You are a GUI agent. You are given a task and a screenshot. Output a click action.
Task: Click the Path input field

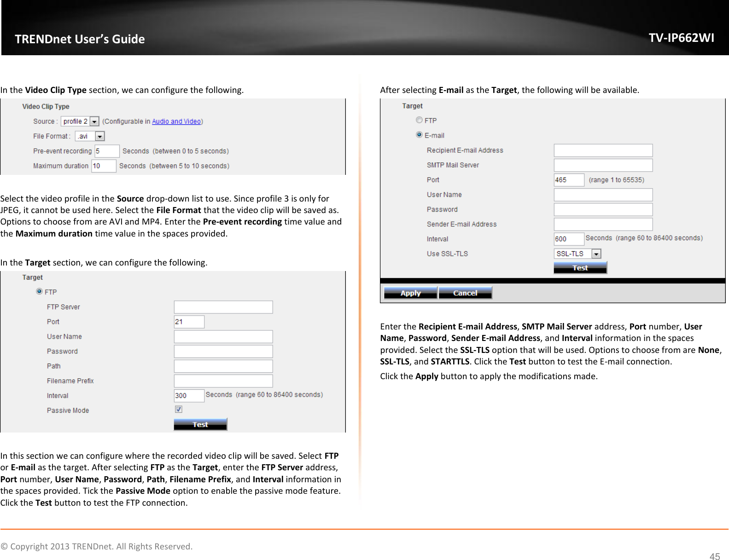(223, 366)
